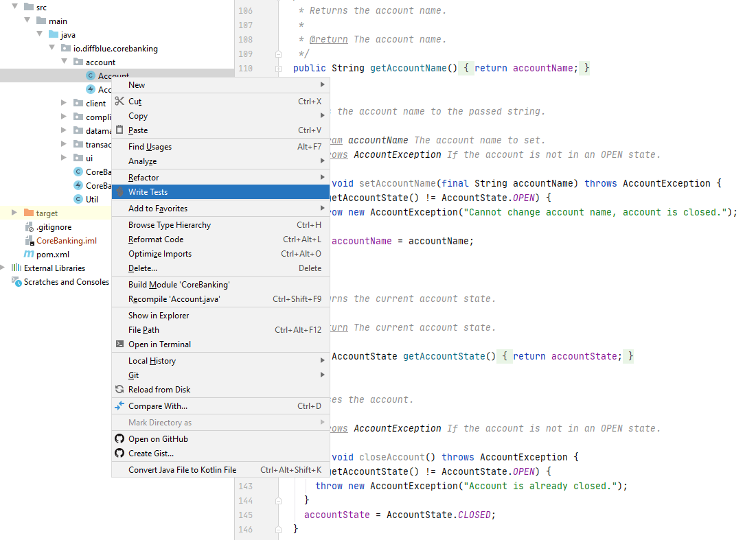The width and height of the screenshot is (756, 540).
Task: Choose Show in Explorer
Action: pos(221,315)
